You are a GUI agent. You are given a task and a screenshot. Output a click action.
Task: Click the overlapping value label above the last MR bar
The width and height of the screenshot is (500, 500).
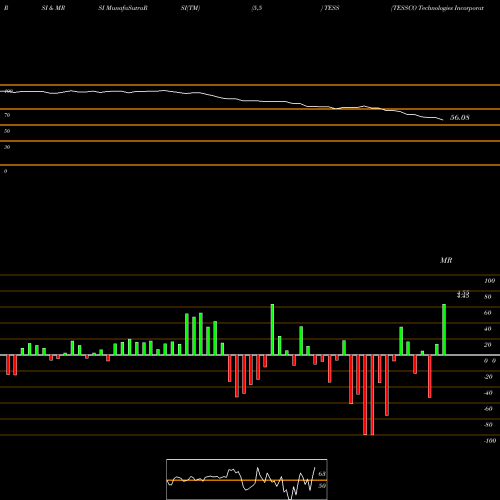(x=463, y=294)
